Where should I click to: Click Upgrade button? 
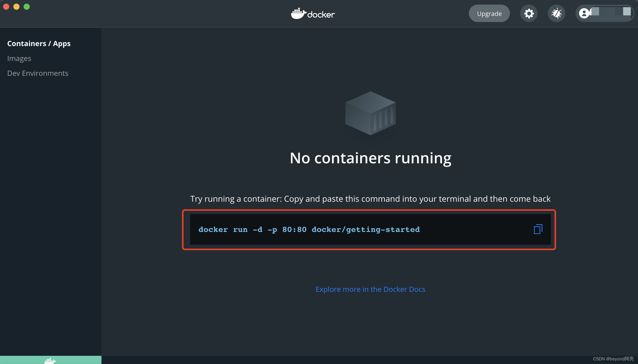[489, 13]
